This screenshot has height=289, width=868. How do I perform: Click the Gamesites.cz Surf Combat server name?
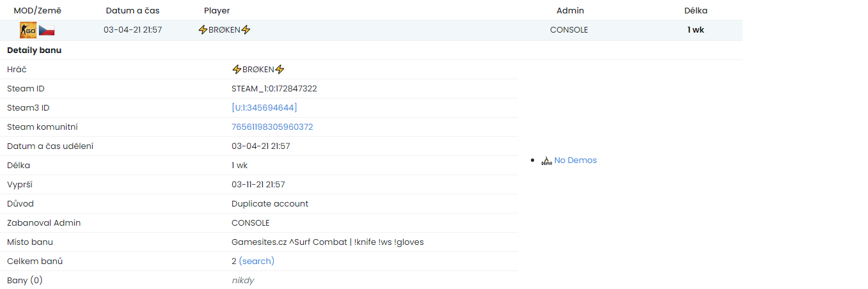(327, 242)
